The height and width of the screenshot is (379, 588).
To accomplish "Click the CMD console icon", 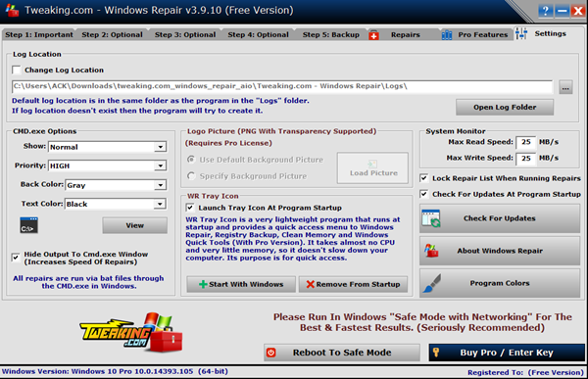I will click(x=28, y=225).
